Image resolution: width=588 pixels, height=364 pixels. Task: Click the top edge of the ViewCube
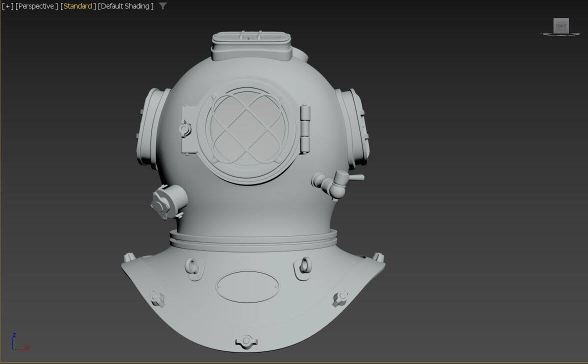point(560,19)
